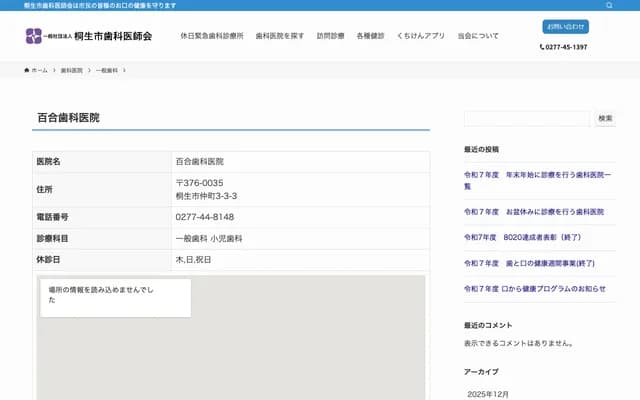Open the 歯科医院を探す menu item
The height and width of the screenshot is (400, 640).
pos(280,36)
